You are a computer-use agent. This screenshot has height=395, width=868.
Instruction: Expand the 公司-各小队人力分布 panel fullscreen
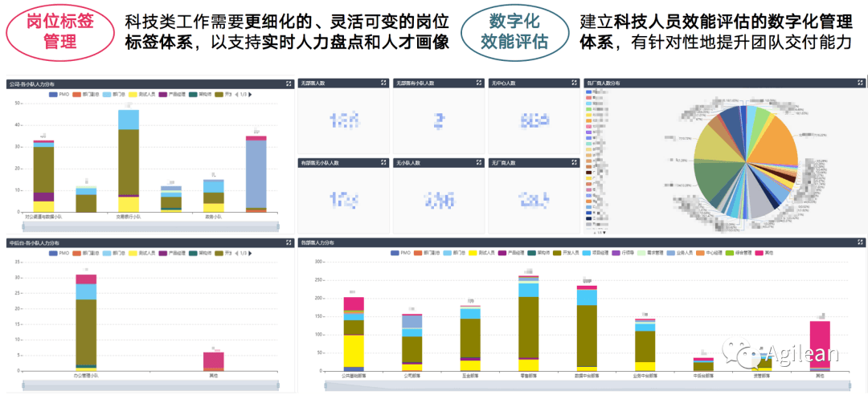(x=289, y=83)
